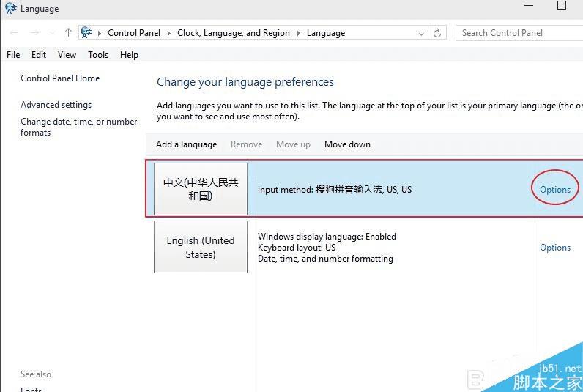The image size is (583, 392).
Task: Click the Remove language command
Action: point(247,144)
